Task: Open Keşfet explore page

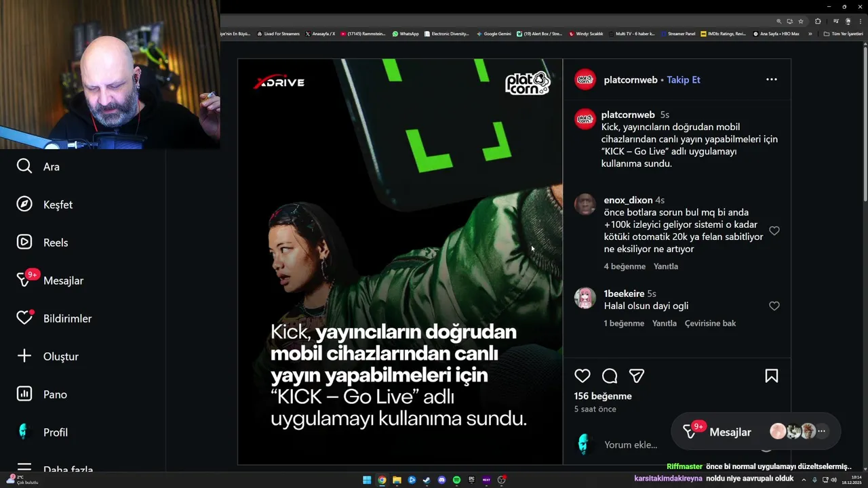Action: [x=45, y=205]
